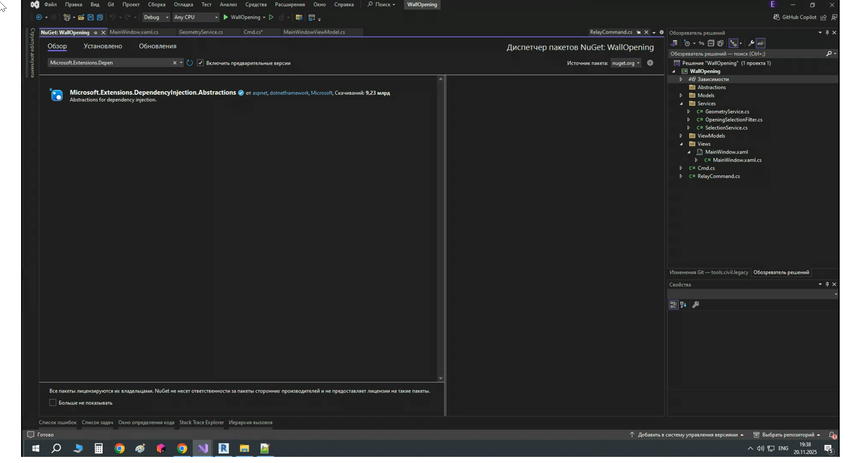Clear the NuGet search field text

pyautogui.click(x=175, y=63)
